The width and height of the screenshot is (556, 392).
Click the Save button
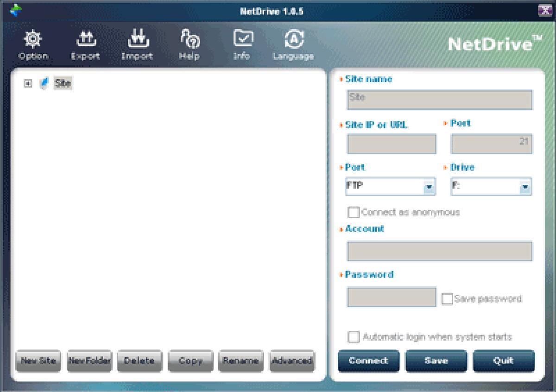[436, 361]
